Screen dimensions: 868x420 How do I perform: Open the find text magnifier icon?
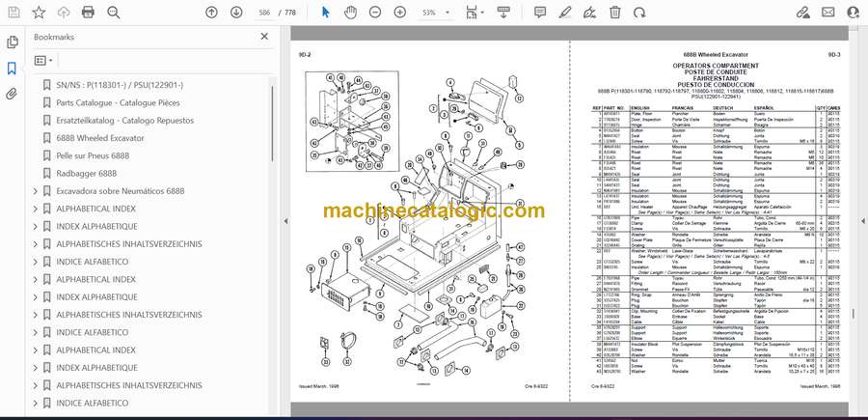pyautogui.click(x=114, y=13)
